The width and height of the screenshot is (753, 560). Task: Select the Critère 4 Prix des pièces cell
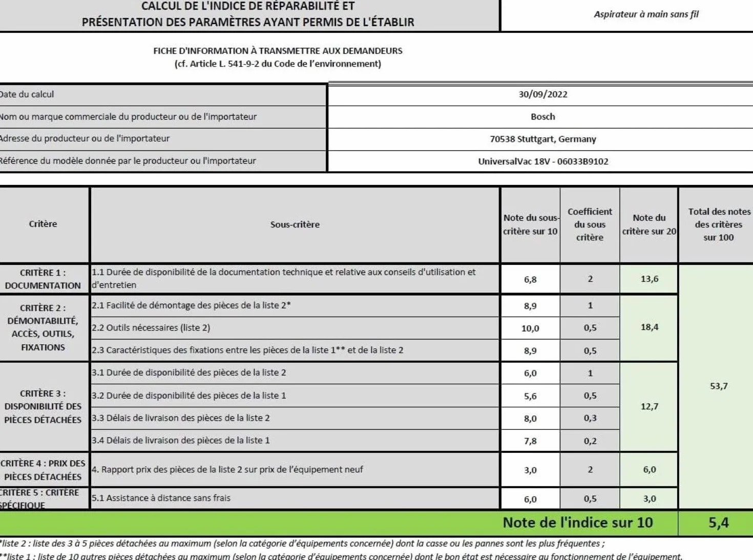coord(44,470)
